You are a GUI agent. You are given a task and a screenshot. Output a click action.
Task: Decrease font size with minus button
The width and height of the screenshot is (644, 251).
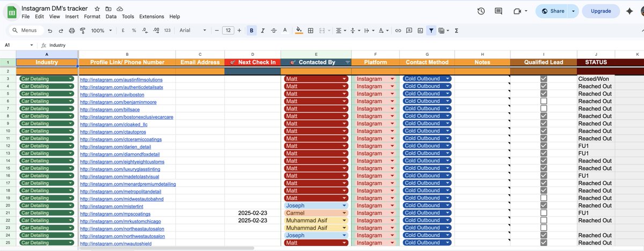click(x=217, y=31)
